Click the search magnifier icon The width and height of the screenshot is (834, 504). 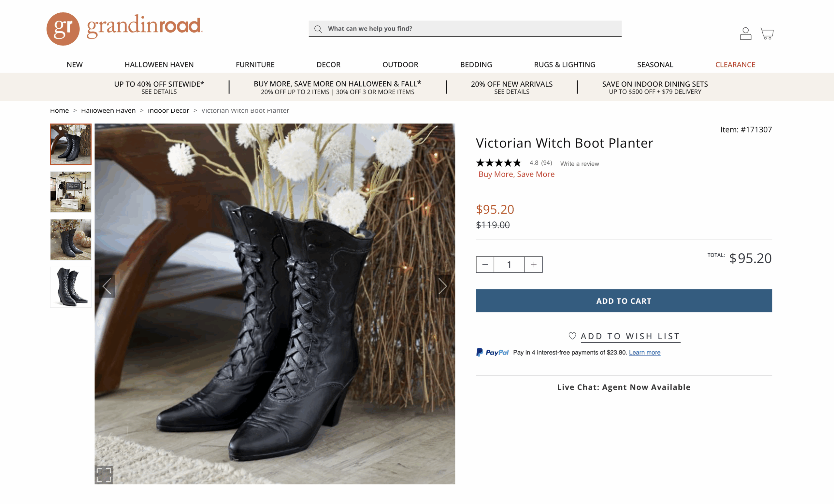tap(318, 29)
